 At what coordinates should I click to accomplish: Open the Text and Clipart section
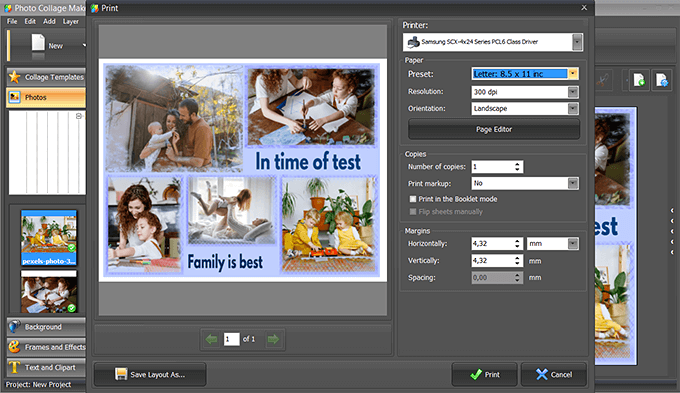(46, 367)
